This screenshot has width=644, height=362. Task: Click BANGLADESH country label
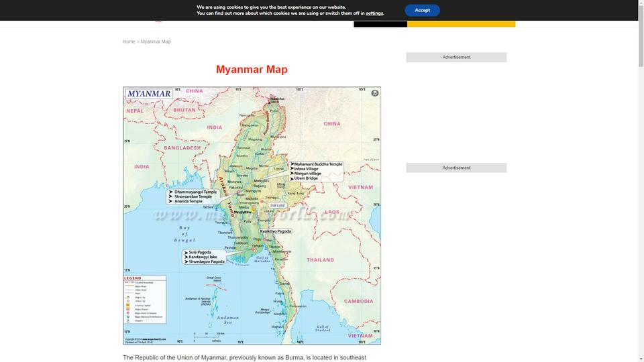pyautogui.click(x=182, y=147)
